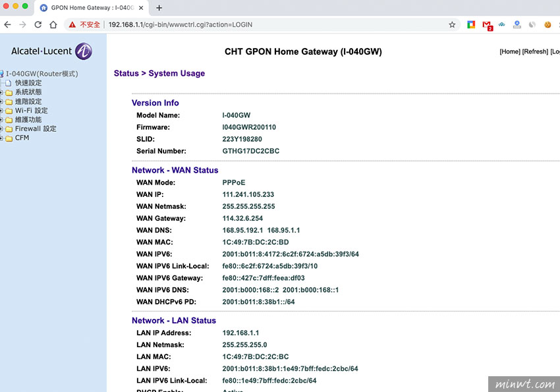
Task: Click the 系統狀態 folder icon
Action: [9, 92]
